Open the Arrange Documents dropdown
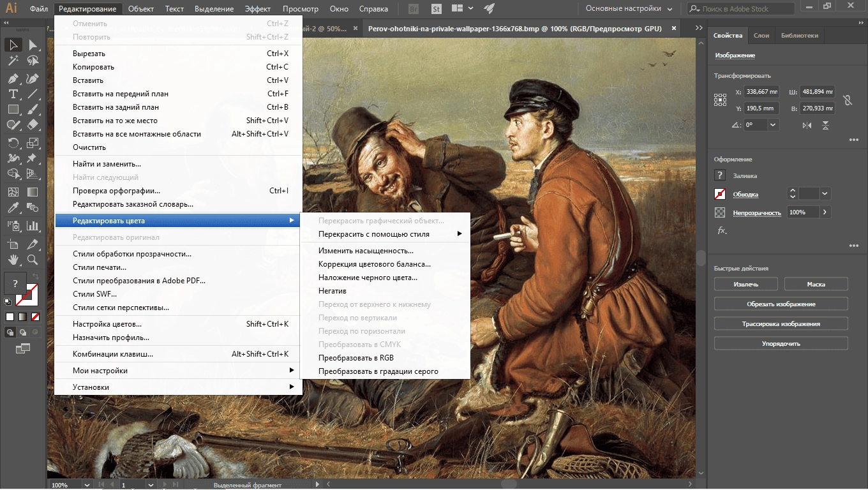The image size is (868, 490). coord(463,9)
